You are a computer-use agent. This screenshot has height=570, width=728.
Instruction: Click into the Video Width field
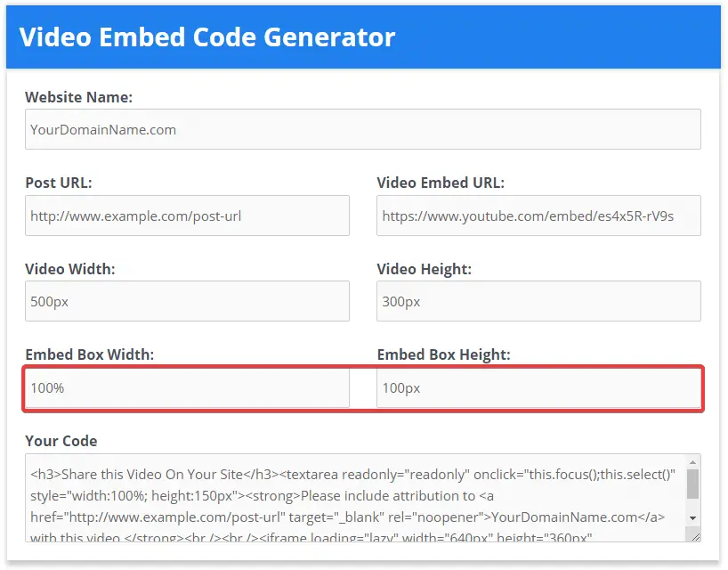[187, 301]
